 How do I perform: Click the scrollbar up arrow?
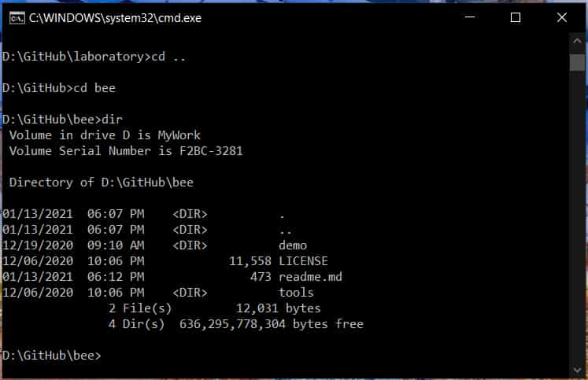coord(578,44)
